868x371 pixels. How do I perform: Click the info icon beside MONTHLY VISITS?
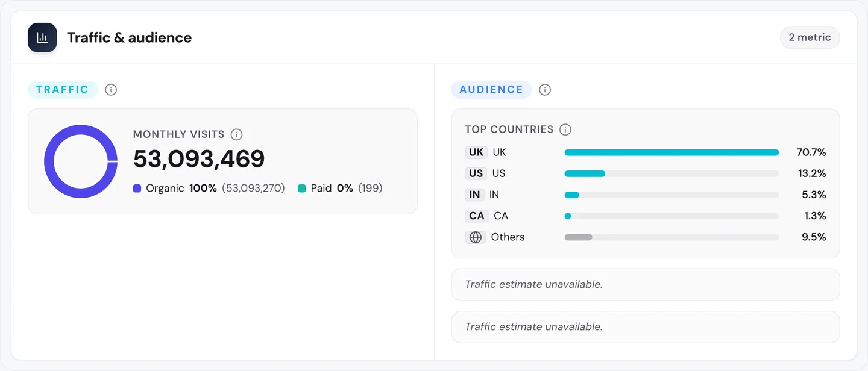coord(237,134)
